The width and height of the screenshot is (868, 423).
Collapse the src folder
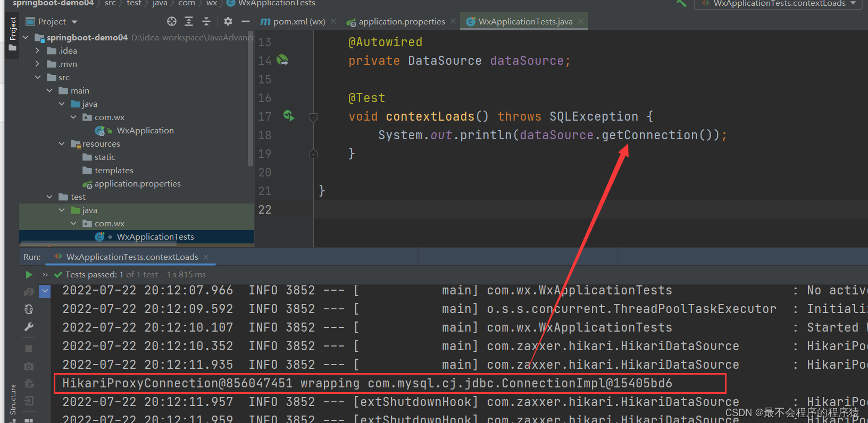(37, 78)
